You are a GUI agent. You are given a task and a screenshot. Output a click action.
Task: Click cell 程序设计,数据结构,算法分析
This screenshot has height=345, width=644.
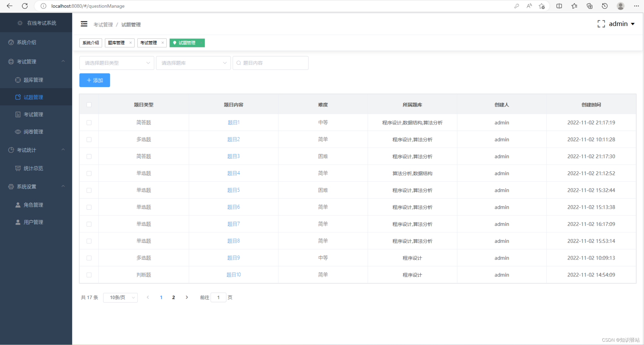tap(412, 123)
